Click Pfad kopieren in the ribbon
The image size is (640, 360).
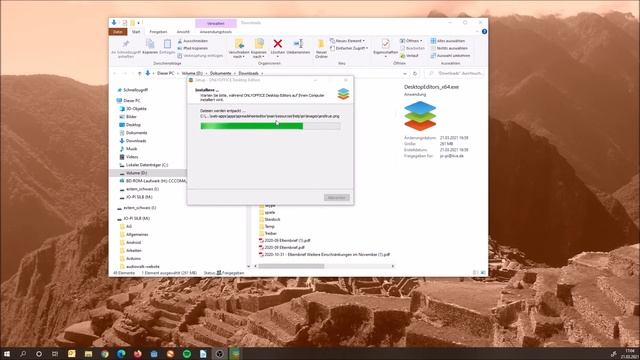pyautogui.click(x=193, y=48)
